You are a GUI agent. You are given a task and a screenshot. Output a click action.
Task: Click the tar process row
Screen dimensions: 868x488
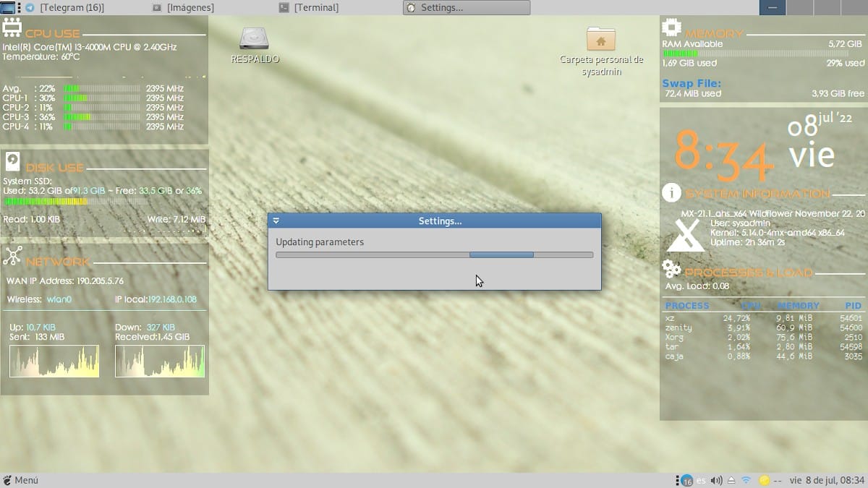tap(764, 347)
